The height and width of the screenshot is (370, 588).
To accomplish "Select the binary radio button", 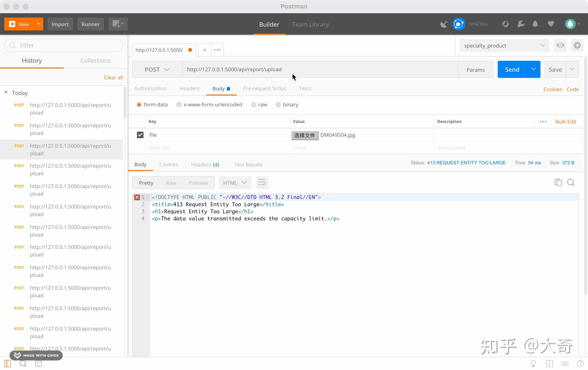I will 278,105.
